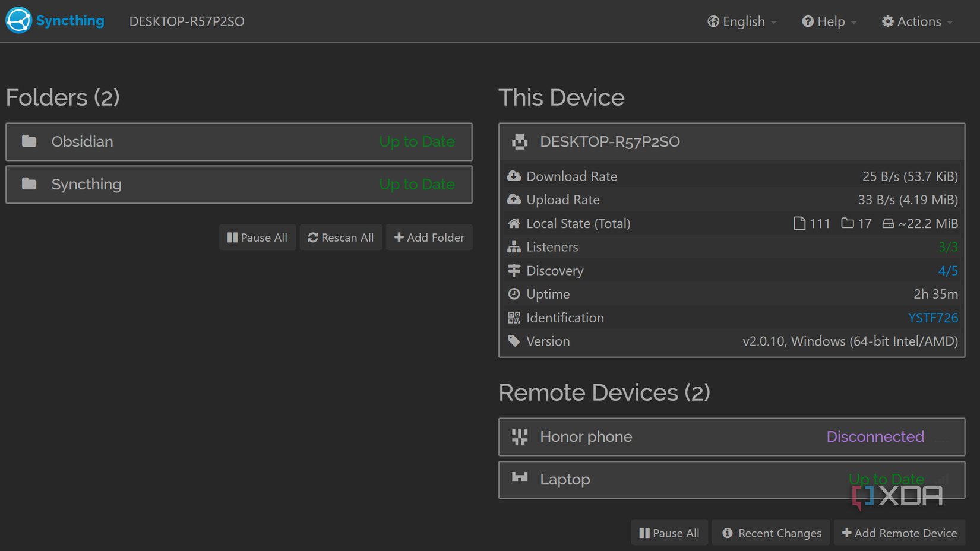Open the Help dropdown menu

pyautogui.click(x=829, y=21)
